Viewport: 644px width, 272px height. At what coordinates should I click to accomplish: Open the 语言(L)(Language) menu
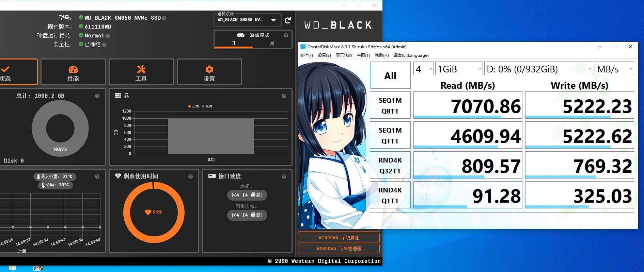click(x=411, y=55)
